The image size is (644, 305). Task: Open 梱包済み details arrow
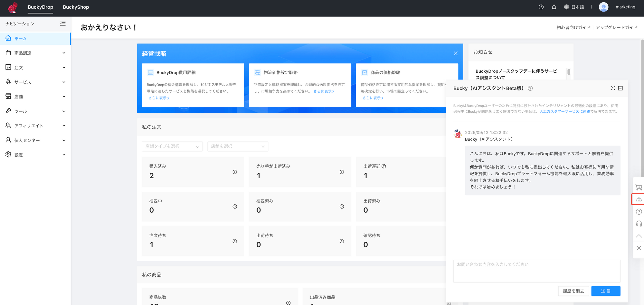(x=342, y=207)
